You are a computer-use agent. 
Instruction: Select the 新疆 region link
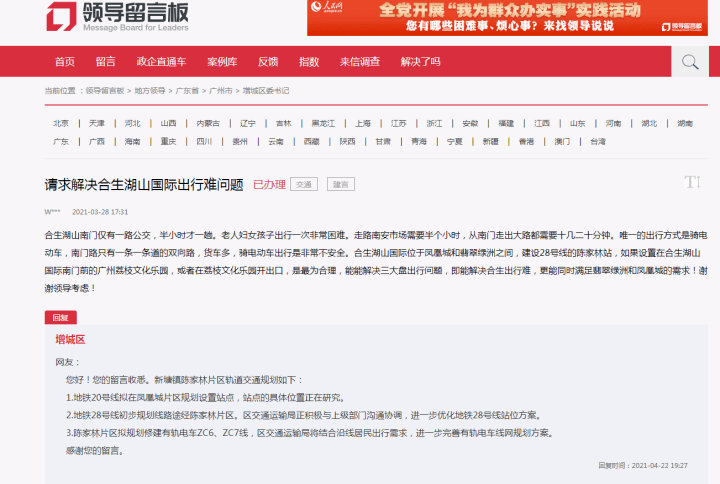[490, 142]
